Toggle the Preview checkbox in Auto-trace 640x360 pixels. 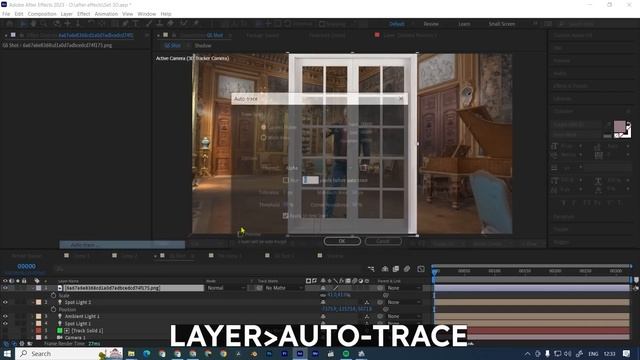pos(240,234)
